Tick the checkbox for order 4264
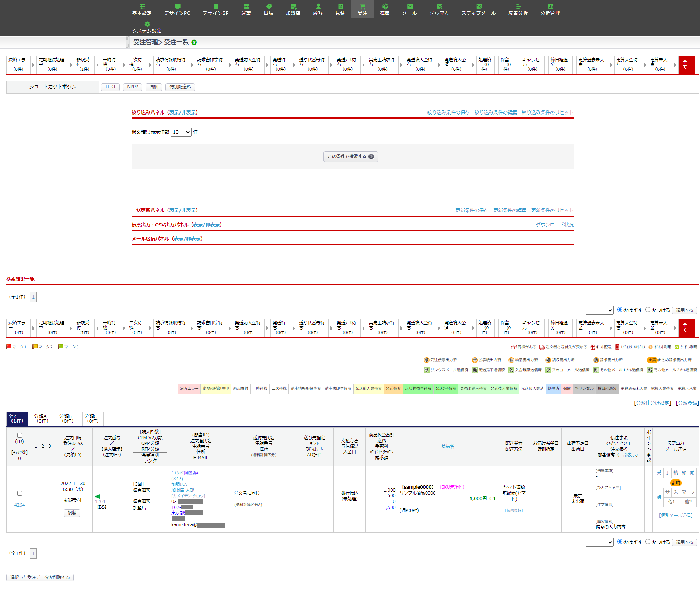The image size is (700, 594). pos(20,493)
